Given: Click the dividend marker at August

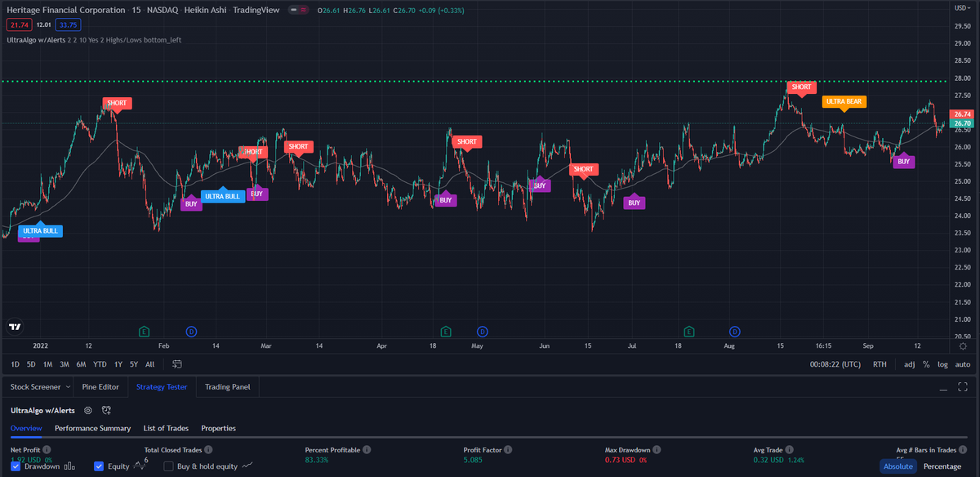Looking at the screenshot, I should click(x=735, y=332).
